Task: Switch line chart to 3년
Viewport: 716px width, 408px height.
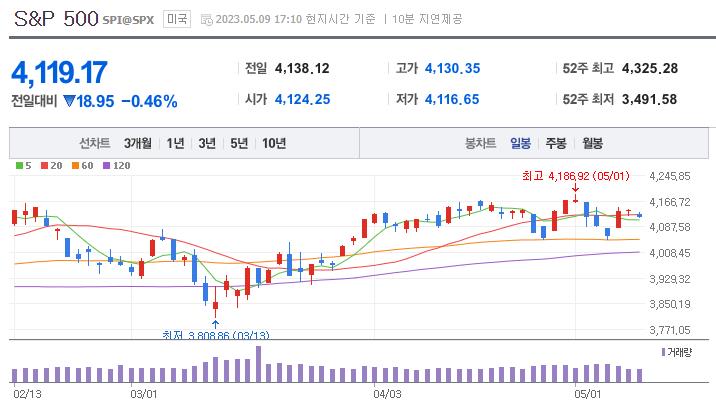Action: click(x=207, y=143)
